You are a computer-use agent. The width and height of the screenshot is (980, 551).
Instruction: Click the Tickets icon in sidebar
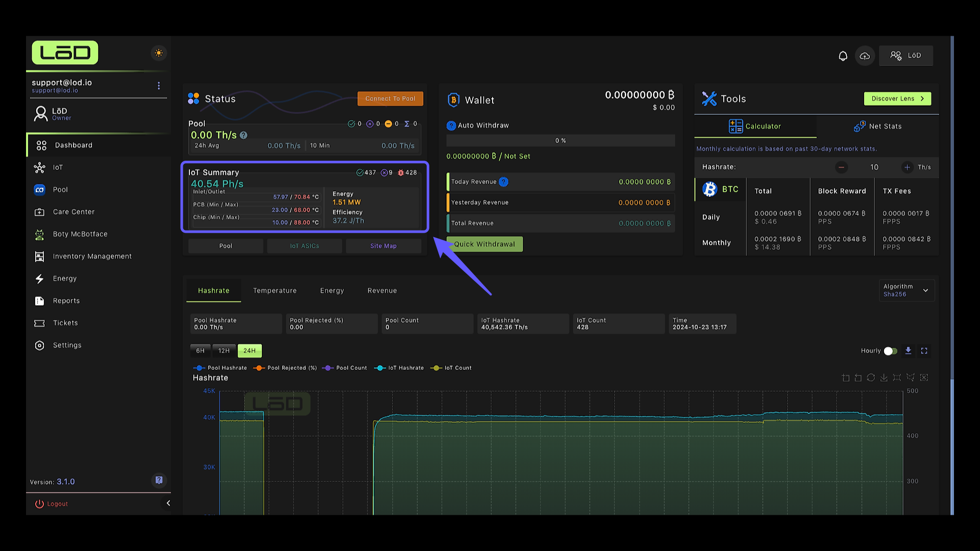(x=39, y=323)
